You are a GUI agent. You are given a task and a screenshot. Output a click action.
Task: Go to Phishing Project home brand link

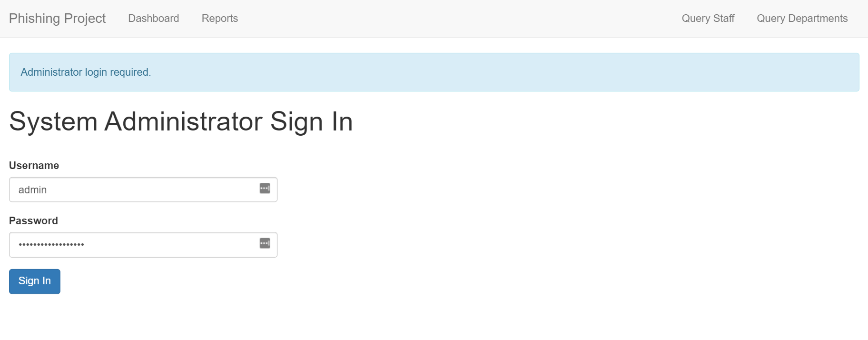coord(57,18)
